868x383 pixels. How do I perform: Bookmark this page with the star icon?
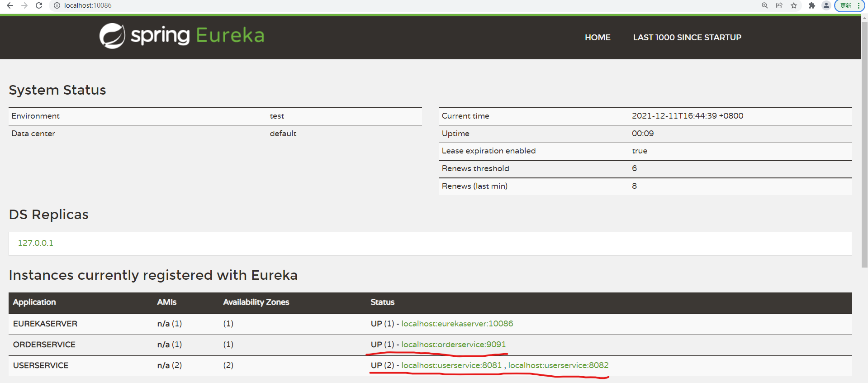point(793,5)
